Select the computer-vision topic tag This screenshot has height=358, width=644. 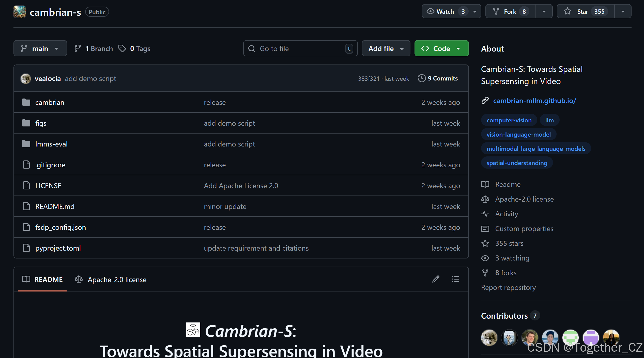coord(509,120)
